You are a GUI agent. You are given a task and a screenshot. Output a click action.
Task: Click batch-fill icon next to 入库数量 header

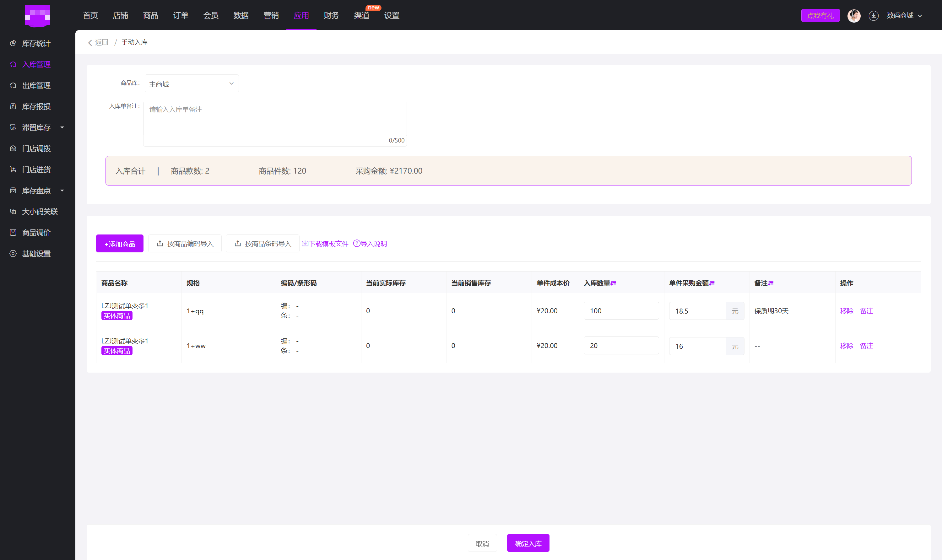coord(613,283)
